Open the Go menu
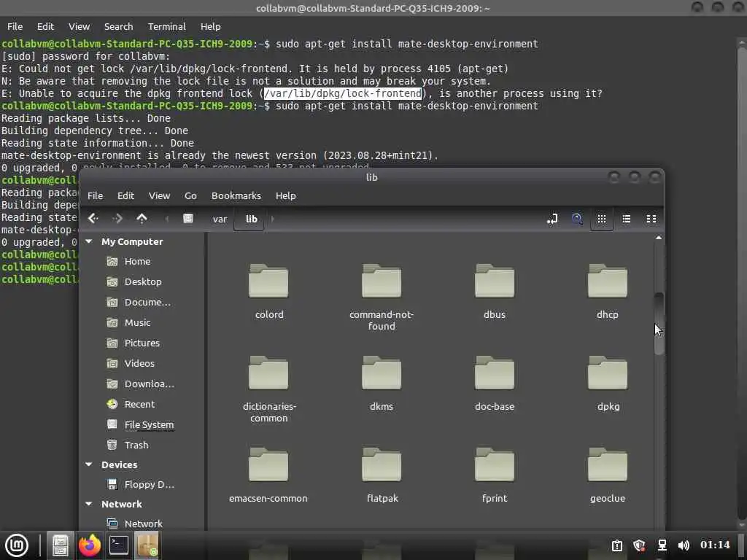This screenshot has height=560, width=747. [190, 195]
